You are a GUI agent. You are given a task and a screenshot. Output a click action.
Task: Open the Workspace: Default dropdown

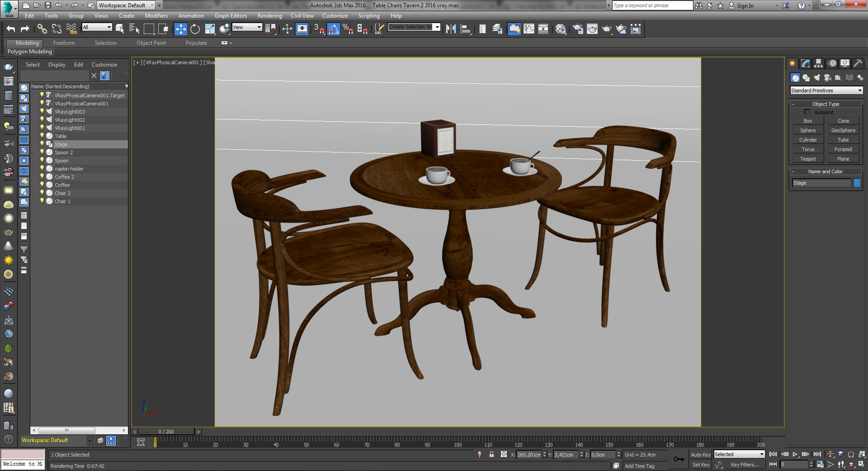(126, 5)
